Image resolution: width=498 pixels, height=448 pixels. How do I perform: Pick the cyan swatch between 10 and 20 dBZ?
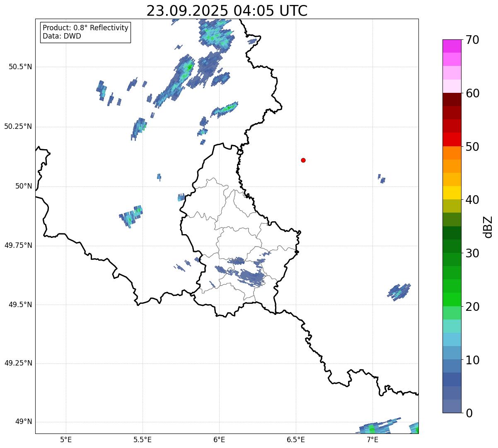click(452, 339)
